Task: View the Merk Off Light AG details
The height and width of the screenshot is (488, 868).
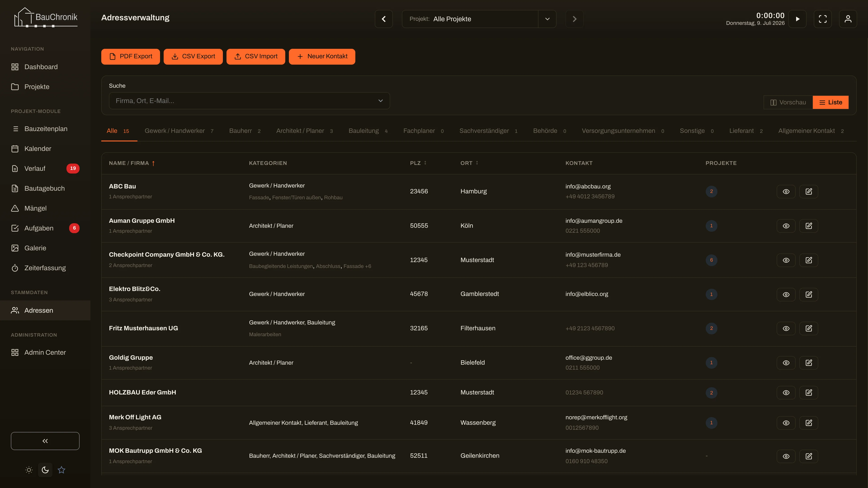Action: [786, 423]
